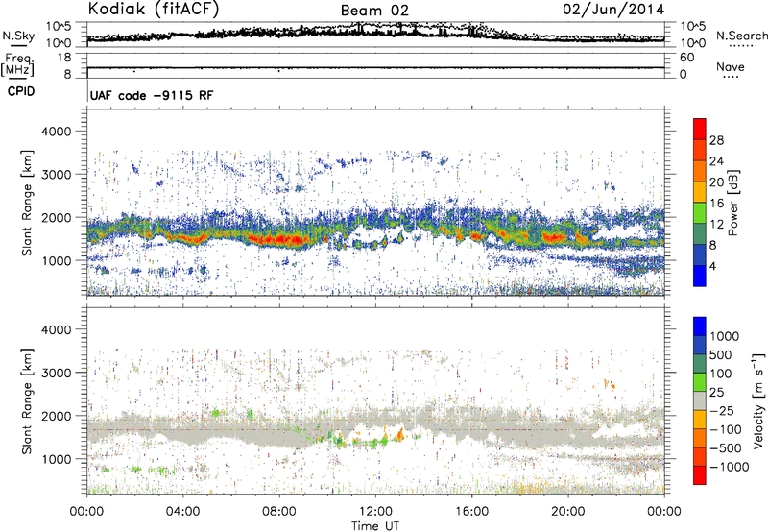The height and width of the screenshot is (532, 768).
Task: Click the "18" frequency axis tick label
Action: point(64,58)
